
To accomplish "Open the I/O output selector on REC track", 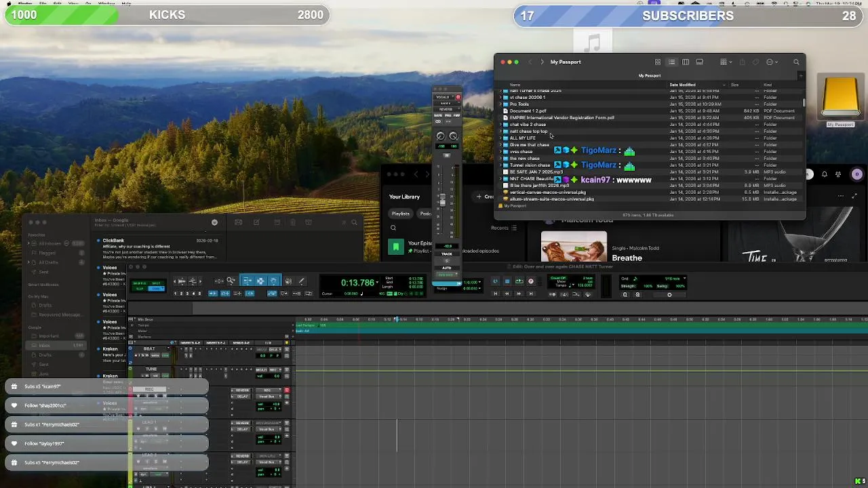I will 268,396.
